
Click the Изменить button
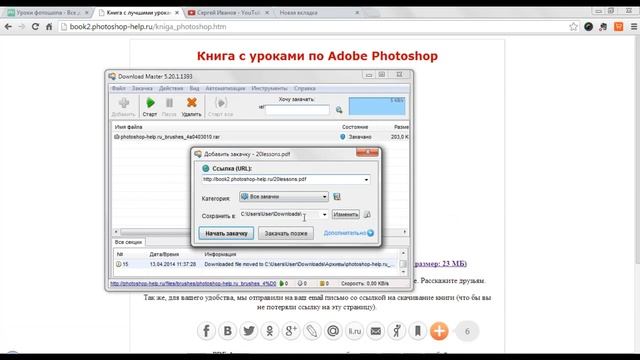345,214
